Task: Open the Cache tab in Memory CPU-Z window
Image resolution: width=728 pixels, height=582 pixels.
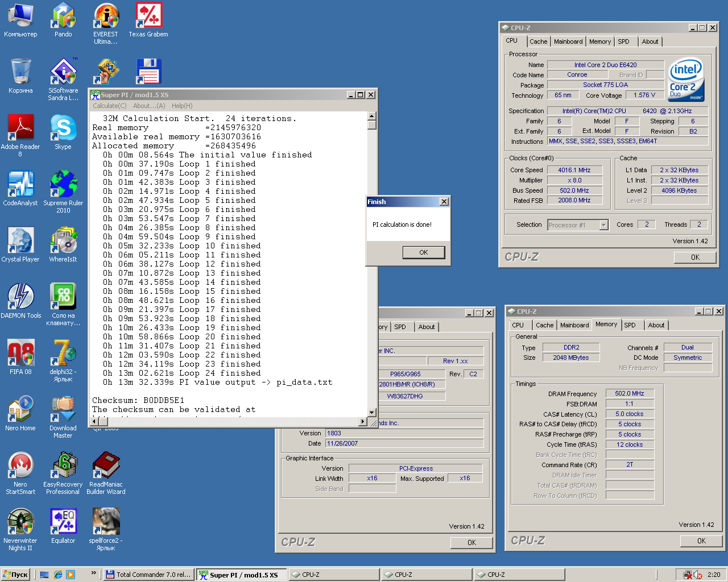Action: coord(544,325)
